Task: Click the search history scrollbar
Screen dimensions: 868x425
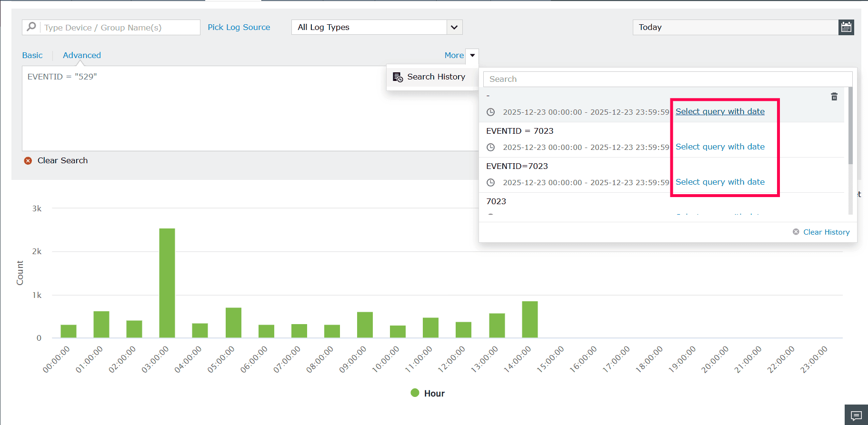Action: [x=850, y=126]
